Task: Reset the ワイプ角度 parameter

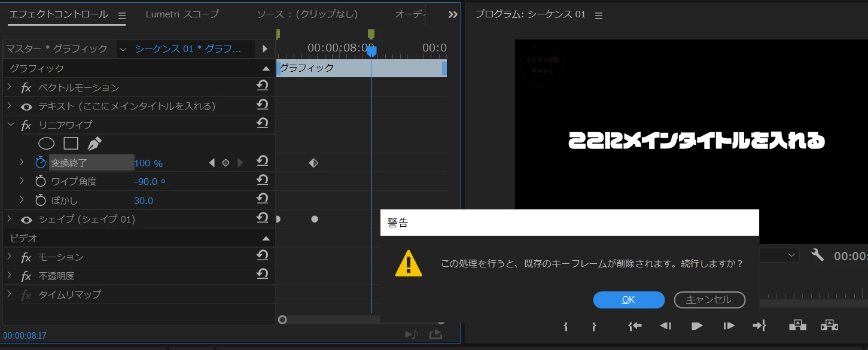Action: coord(262,180)
